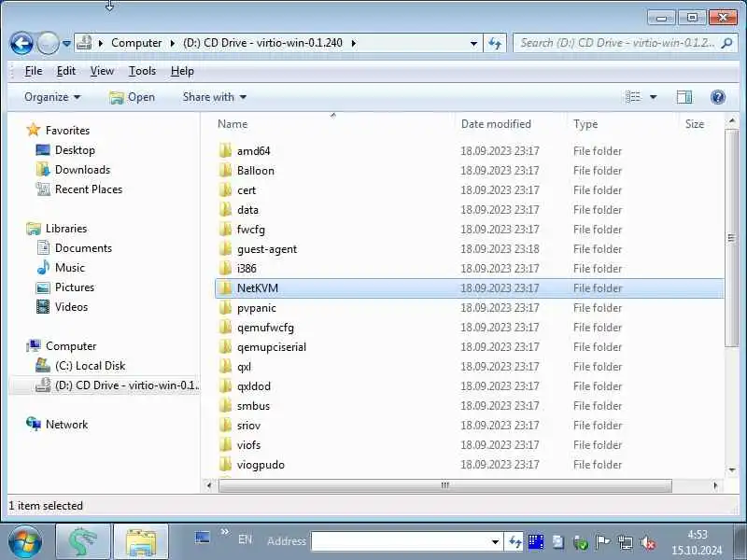The width and height of the screenshot is (747, 560).
Task: Open the Music library
Action: (x=69, y=268)
